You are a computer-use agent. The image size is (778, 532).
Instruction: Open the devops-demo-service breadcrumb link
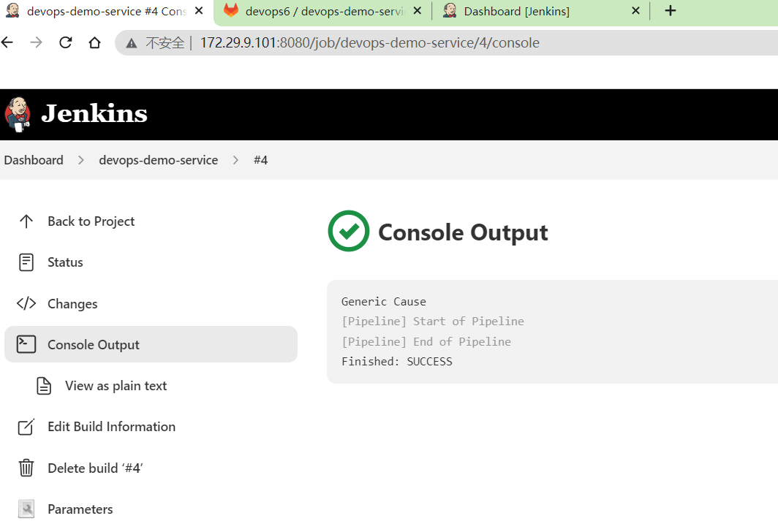158,160
